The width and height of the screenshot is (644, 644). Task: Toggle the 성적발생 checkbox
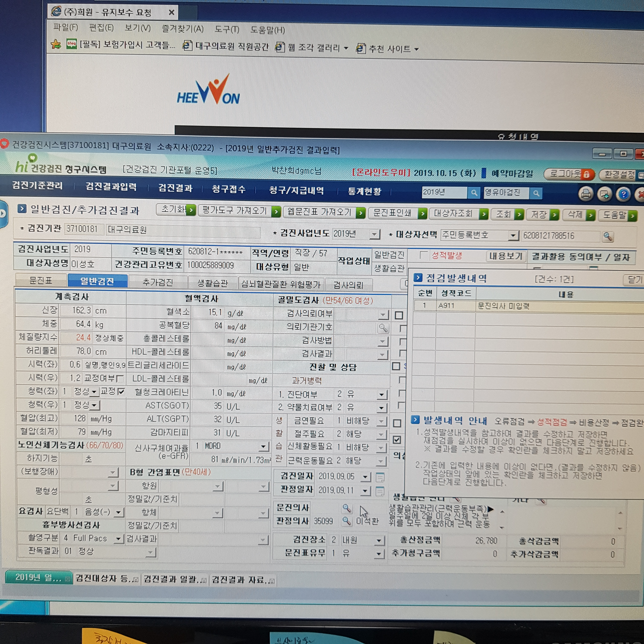423,255
